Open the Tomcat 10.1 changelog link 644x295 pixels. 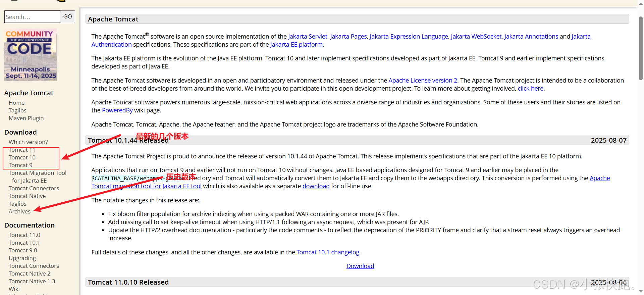coord(328,252)
